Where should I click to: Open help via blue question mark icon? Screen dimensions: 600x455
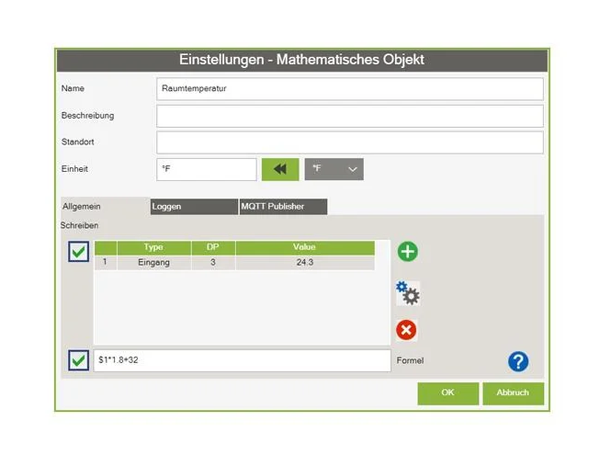[518, 362]
